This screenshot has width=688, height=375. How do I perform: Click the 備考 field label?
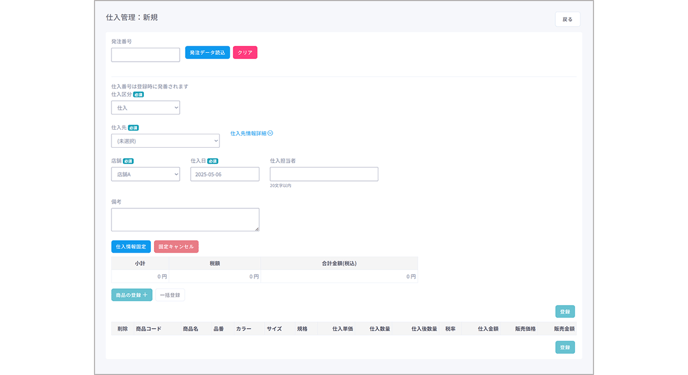116,202
